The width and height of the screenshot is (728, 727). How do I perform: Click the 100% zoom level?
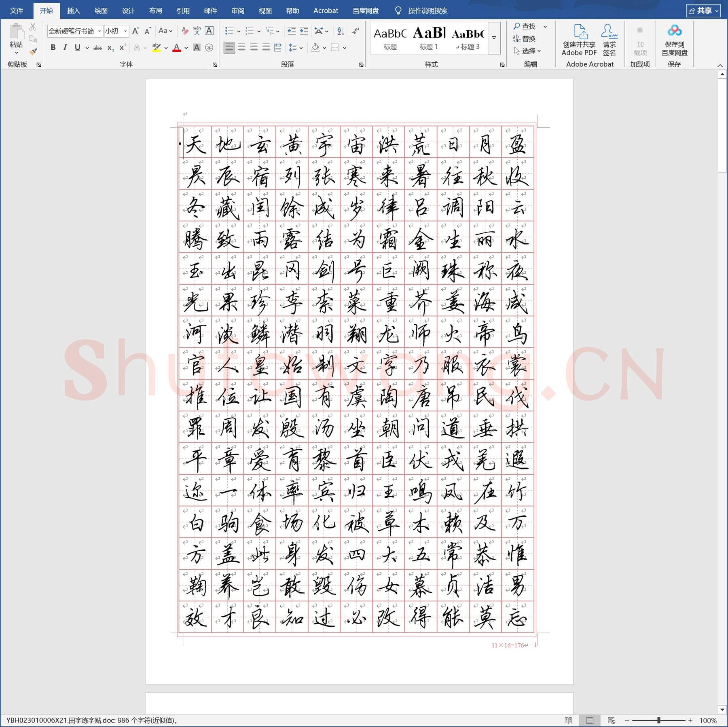(x=708, y=721)
